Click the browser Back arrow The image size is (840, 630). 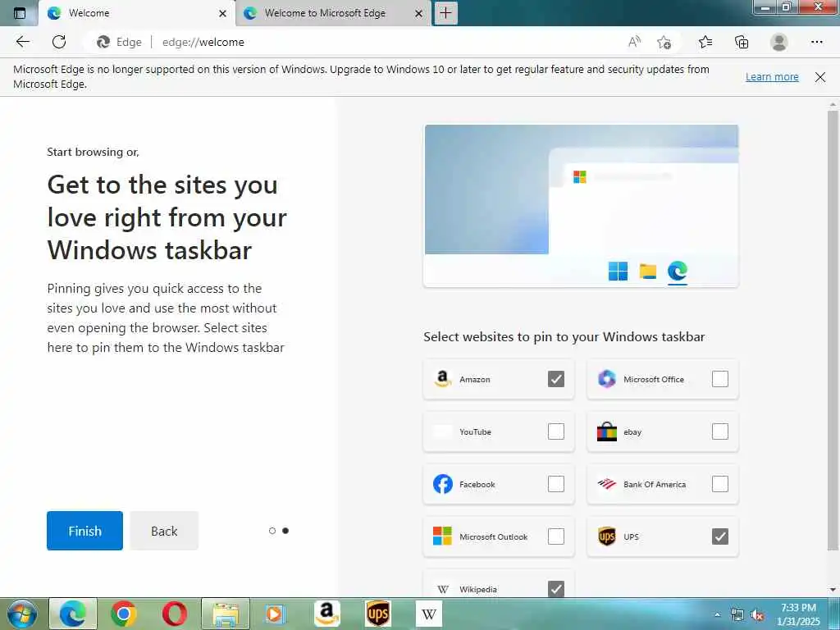click(x=22, y=42)
